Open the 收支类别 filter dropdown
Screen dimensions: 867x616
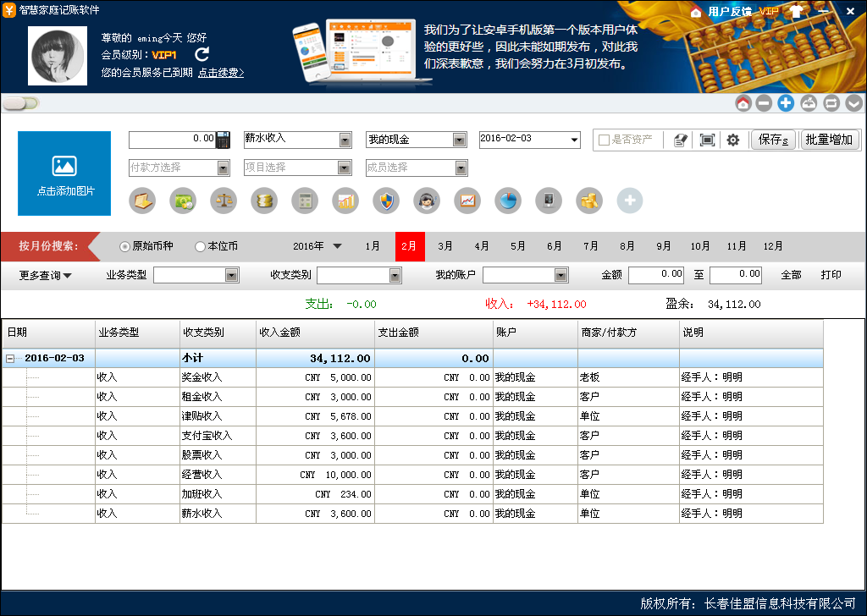395,275
